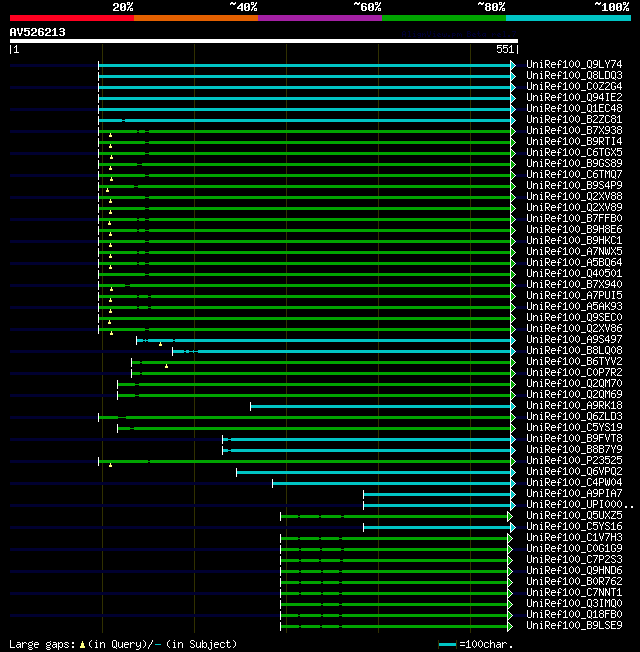Click UniRef100_B9S4P9 label
640x652 pixels.
point(574,185)
